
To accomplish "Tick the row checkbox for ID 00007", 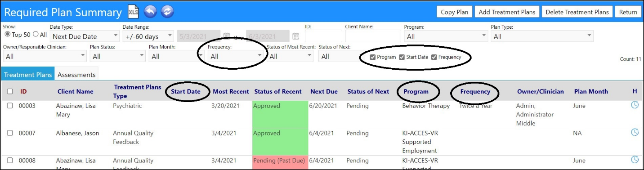I will click(x=10, y=133).
